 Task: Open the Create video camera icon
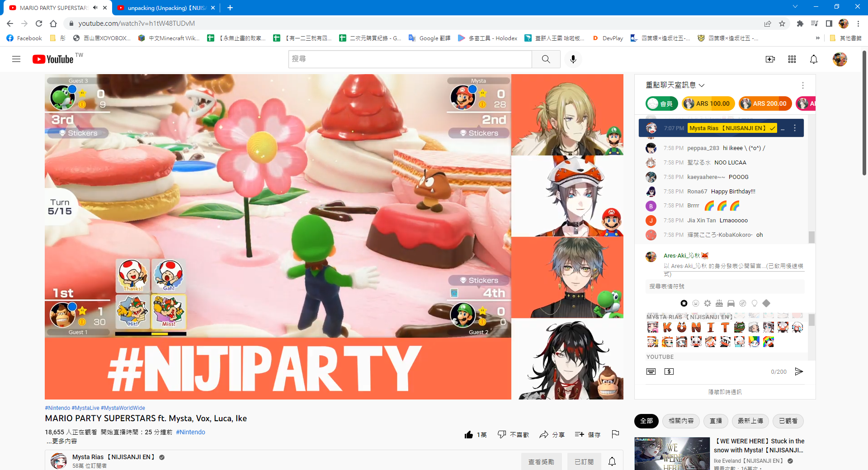click(x=770, y=59)
